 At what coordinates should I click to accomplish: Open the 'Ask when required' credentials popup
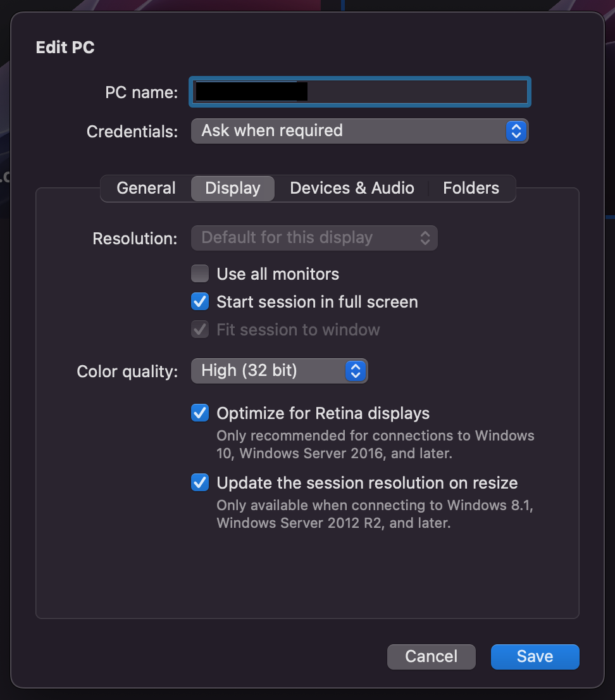pos(348,131)
